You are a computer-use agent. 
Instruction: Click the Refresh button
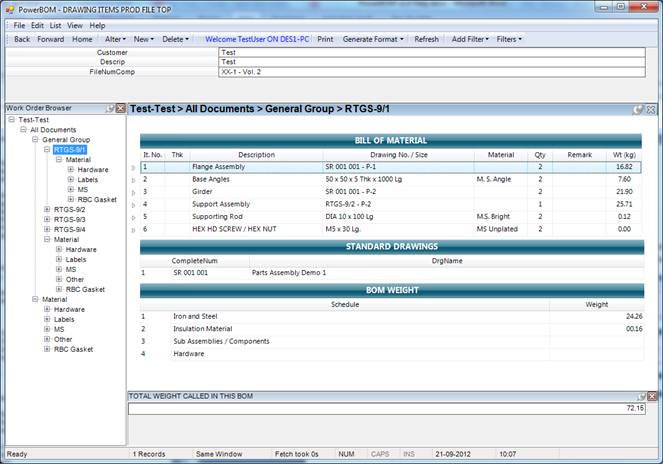(x=426, y=39)
